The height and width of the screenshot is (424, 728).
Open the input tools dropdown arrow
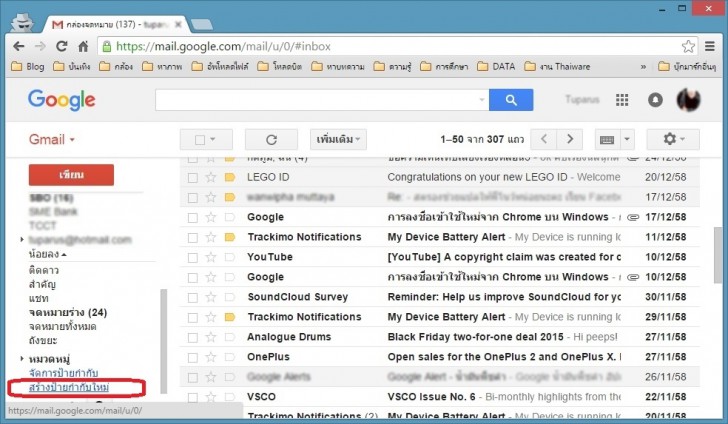[627, 139]
